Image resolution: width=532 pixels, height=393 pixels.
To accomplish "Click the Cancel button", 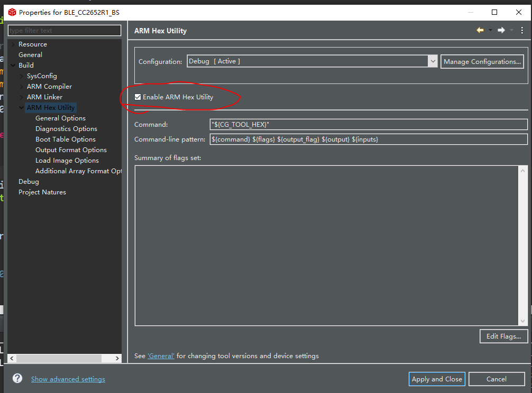I will (497, 379).
